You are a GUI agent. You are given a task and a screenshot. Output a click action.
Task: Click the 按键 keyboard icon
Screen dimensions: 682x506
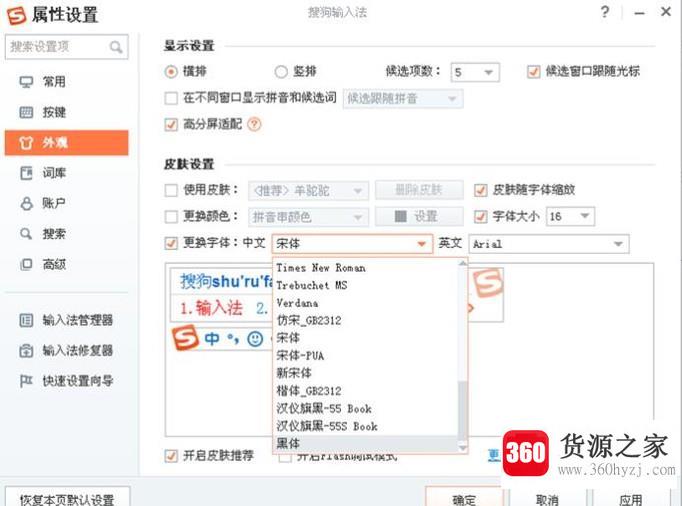[x=26, y=112]
